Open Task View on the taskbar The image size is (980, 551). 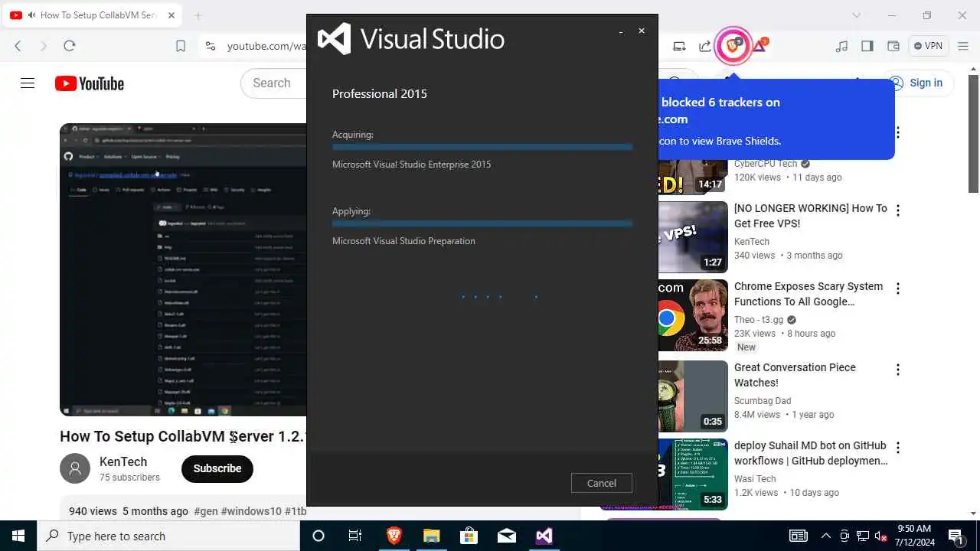click(355, 536)
